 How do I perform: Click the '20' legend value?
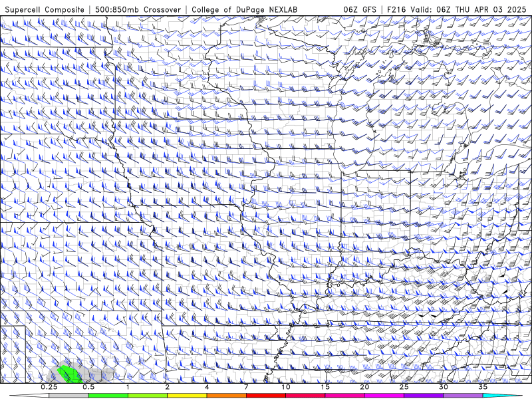pyautogui.click(x=364, y=387)
